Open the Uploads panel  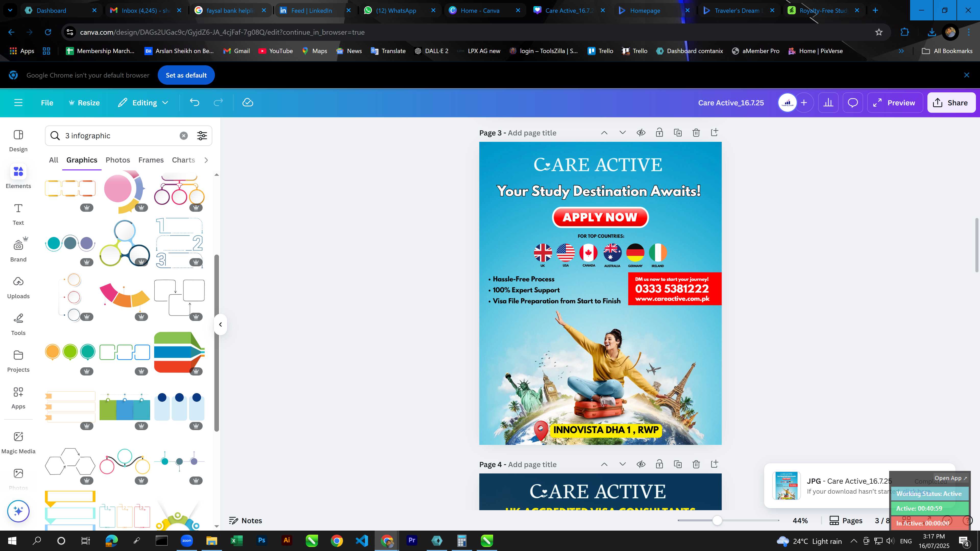click(x=18, y=287)
